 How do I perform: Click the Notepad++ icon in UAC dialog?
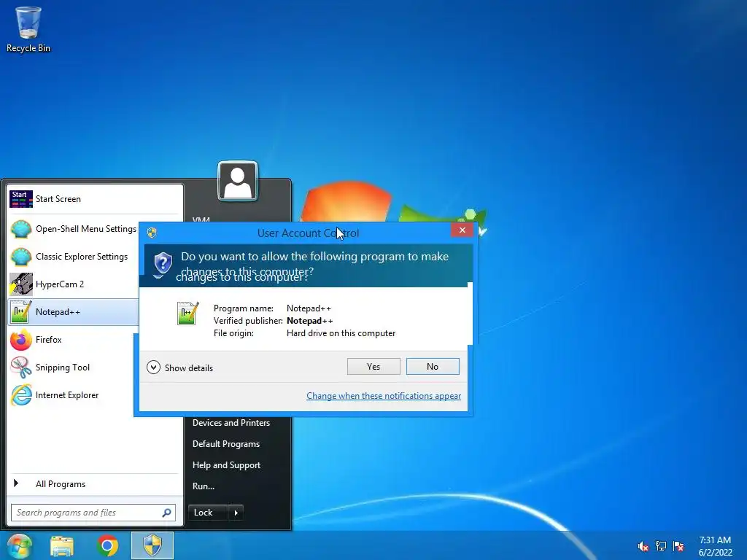[187, 314]
